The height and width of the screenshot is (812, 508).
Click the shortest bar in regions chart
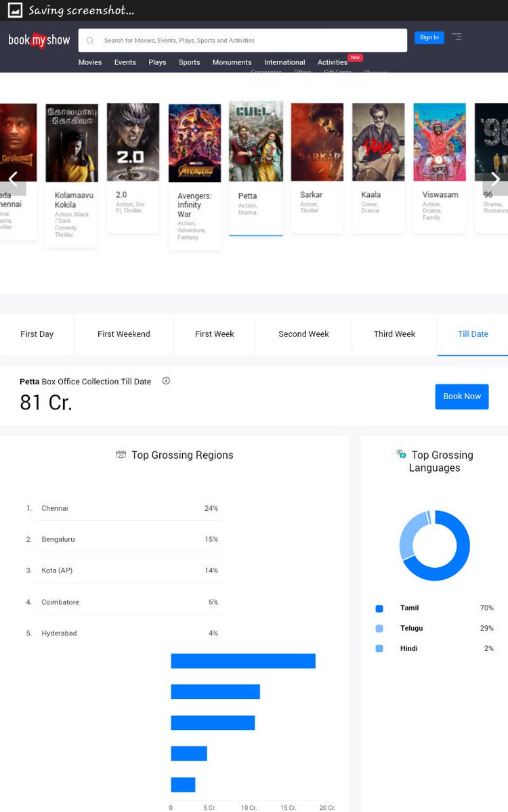click(x=183, y=785)
